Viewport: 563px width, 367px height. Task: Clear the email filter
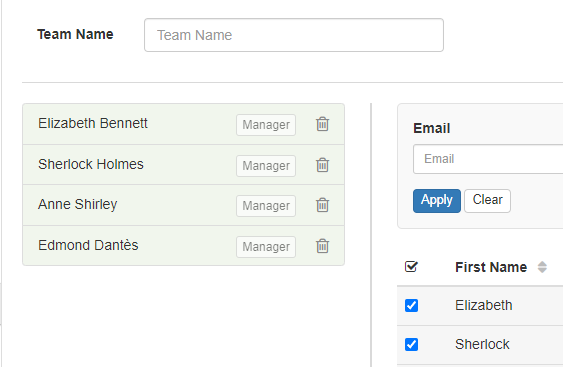[x=487, y=201]
